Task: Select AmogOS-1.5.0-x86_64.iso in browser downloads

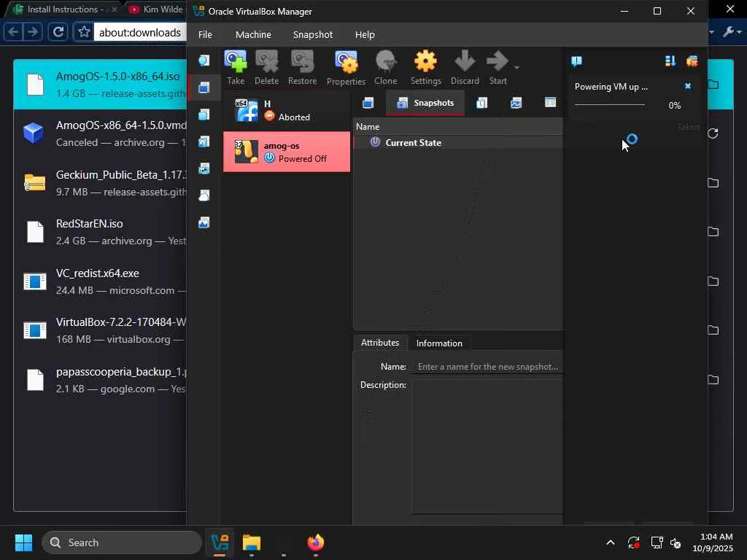Action: click(100, 85)
